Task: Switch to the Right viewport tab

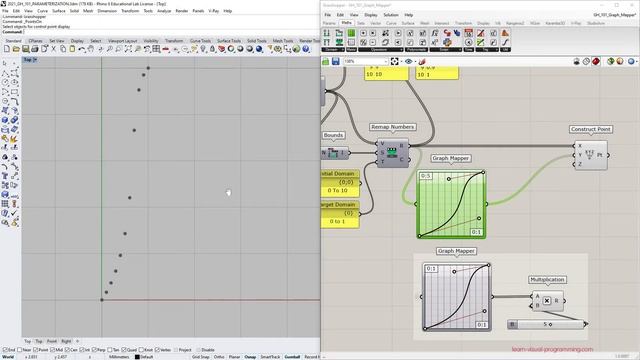Action: tap(66, 341)
